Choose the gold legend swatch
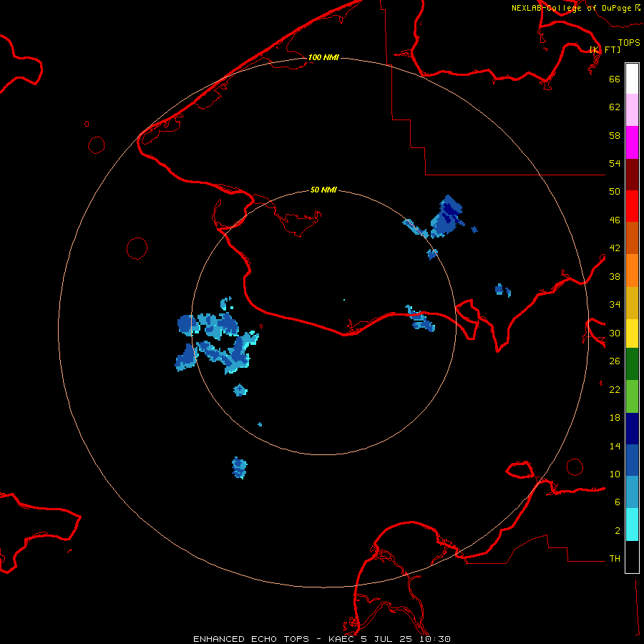 click(632, 303)
